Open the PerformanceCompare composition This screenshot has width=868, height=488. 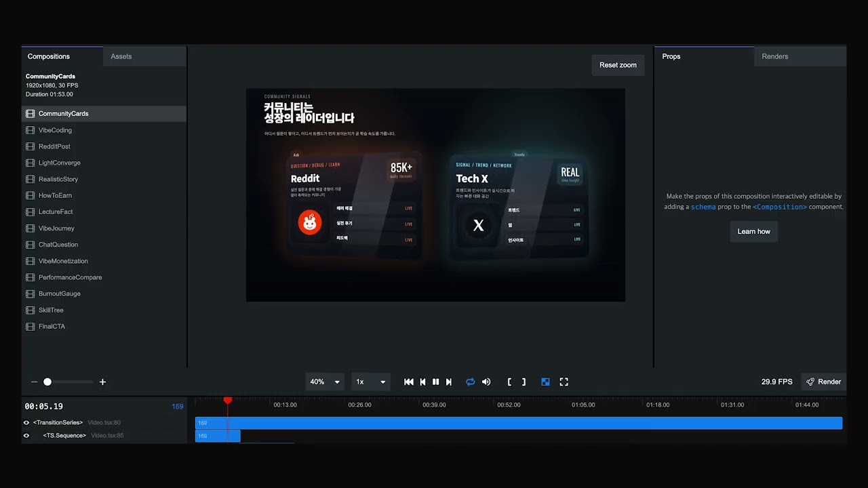pos(104,277)
